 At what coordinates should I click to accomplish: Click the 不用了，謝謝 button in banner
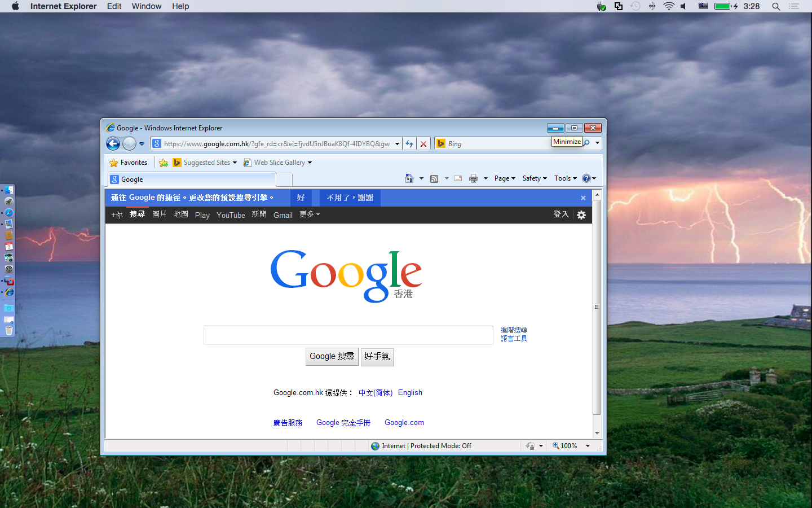[350, 198]
